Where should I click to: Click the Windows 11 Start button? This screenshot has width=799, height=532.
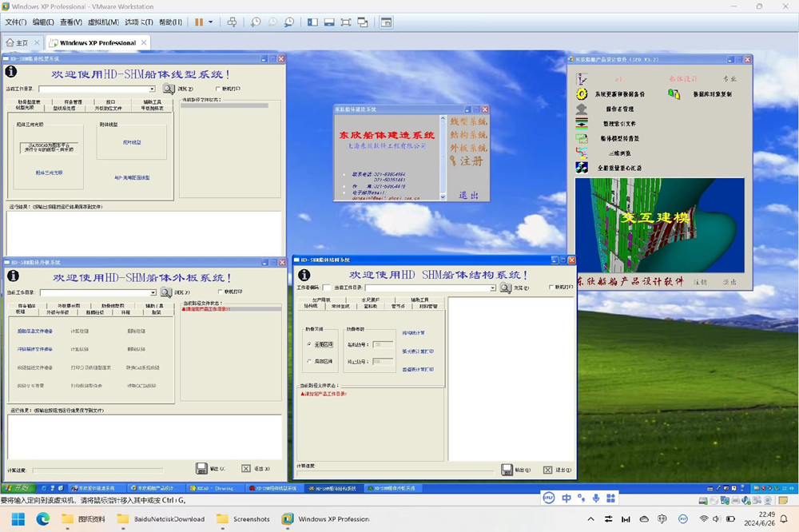(18, 518)
